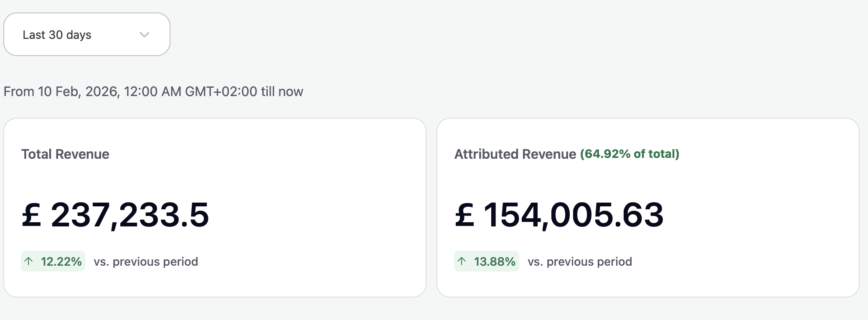Click the 13.88% growth percentage text

[x=495, y=262]
